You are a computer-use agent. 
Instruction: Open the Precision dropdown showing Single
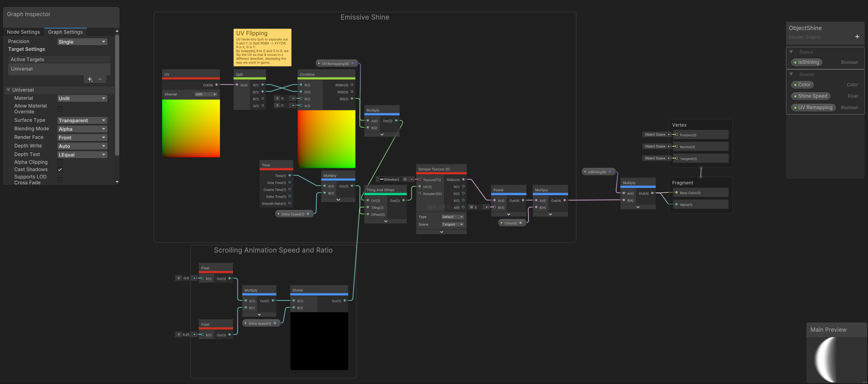coord(82,42)
